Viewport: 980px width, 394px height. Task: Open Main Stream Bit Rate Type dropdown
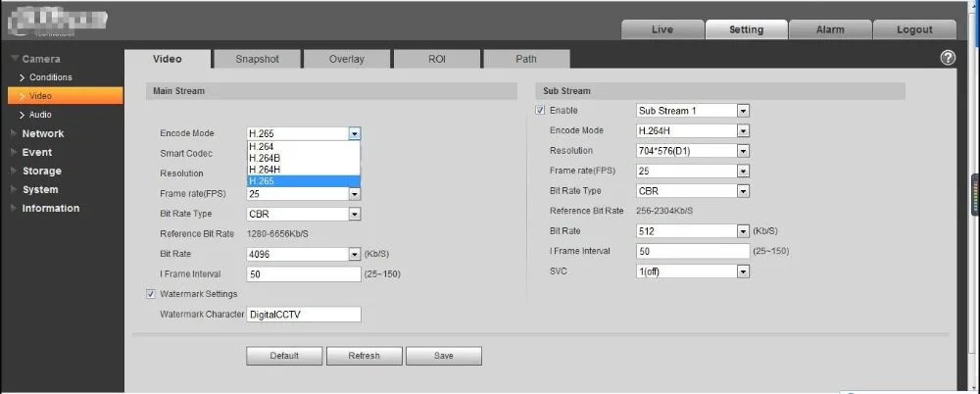tap(355, 214)
